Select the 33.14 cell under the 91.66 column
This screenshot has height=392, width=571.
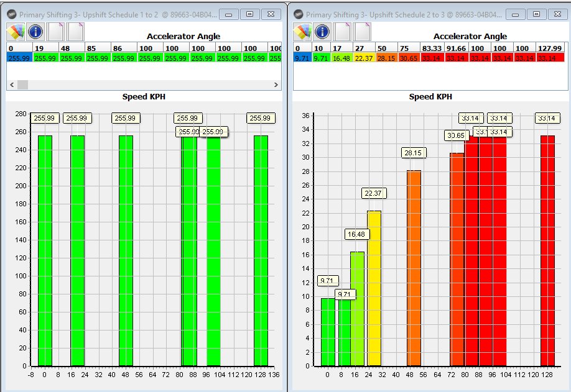click(457, 58)
